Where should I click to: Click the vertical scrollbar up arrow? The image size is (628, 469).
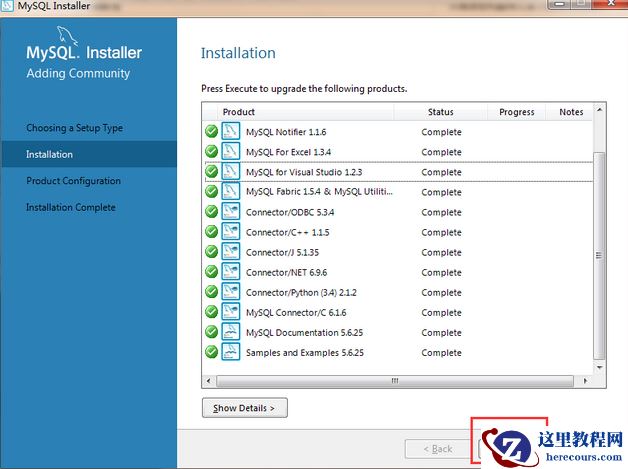click(600, 109)
